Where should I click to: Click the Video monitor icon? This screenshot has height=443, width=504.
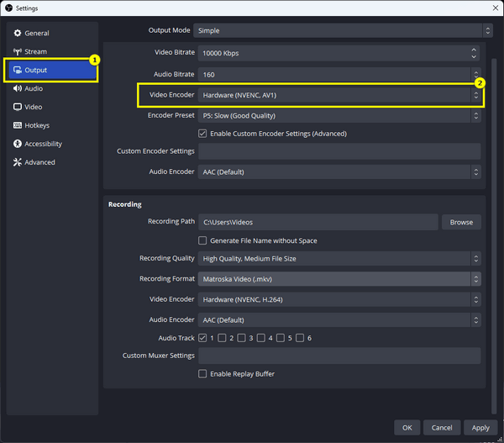coord(18,107)
